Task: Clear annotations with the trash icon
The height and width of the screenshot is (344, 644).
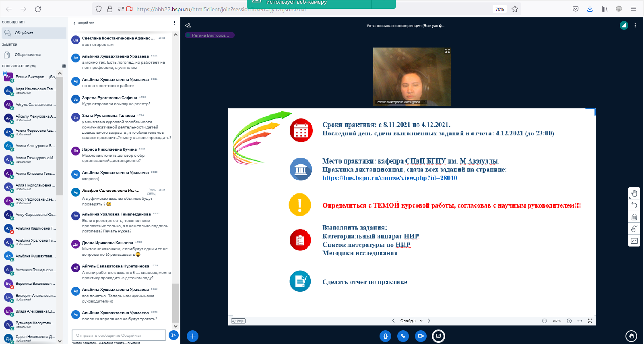Action: [x=634, y=217]
